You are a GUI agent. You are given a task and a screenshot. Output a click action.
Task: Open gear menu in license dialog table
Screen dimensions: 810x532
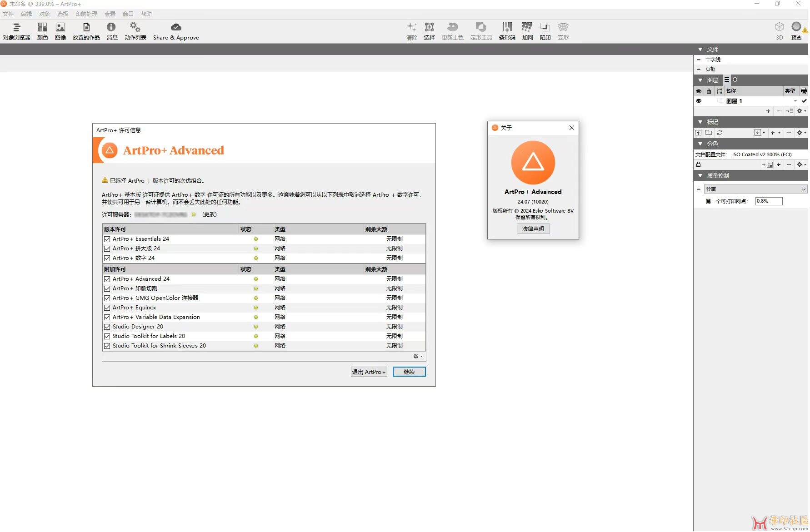pyautogui.click(x=417, y=356)
